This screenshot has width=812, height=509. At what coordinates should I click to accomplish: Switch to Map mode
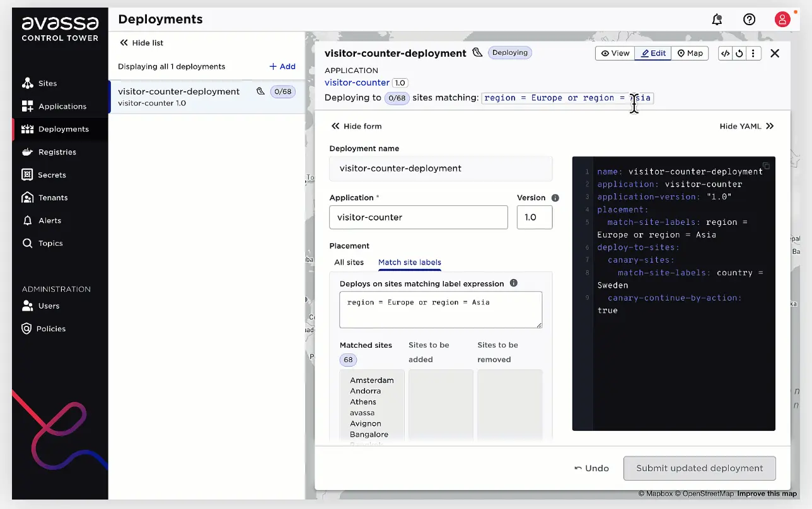click(x=690, y=54)
